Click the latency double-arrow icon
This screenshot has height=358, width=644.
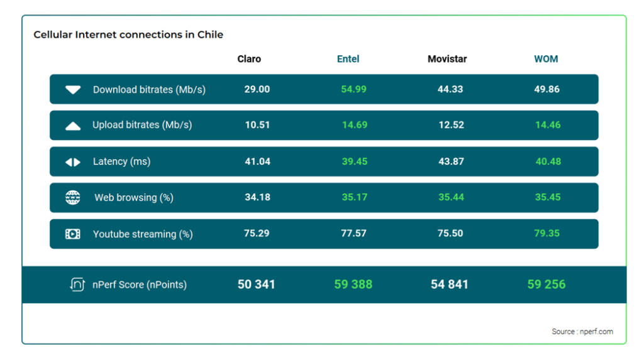73,163
